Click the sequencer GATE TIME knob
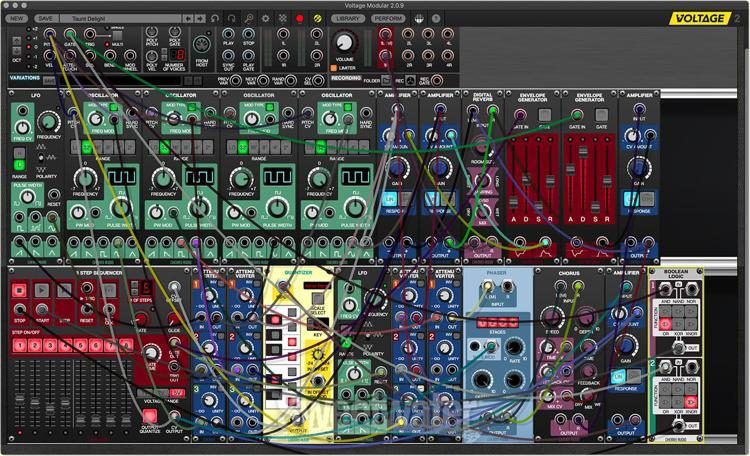Screen dimensions: 750x456 pos(150,353)
